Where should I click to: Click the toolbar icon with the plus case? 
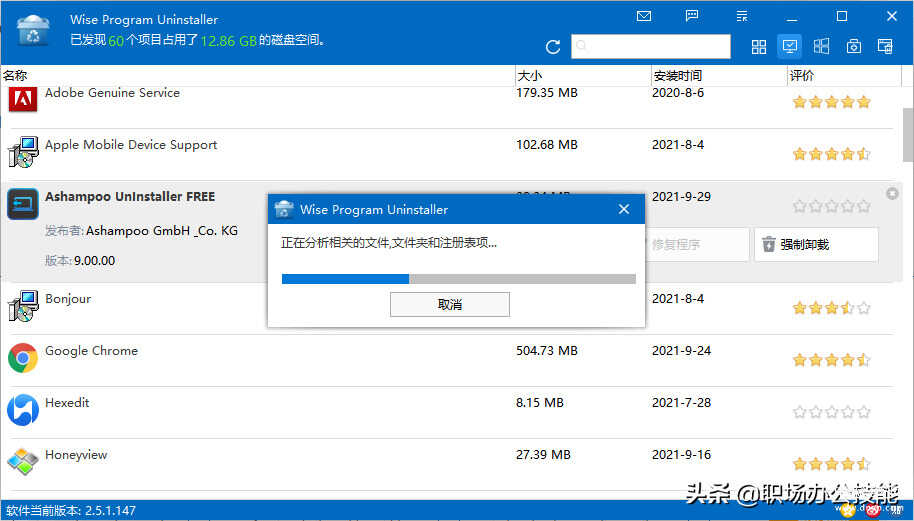(x=853, y=47)
